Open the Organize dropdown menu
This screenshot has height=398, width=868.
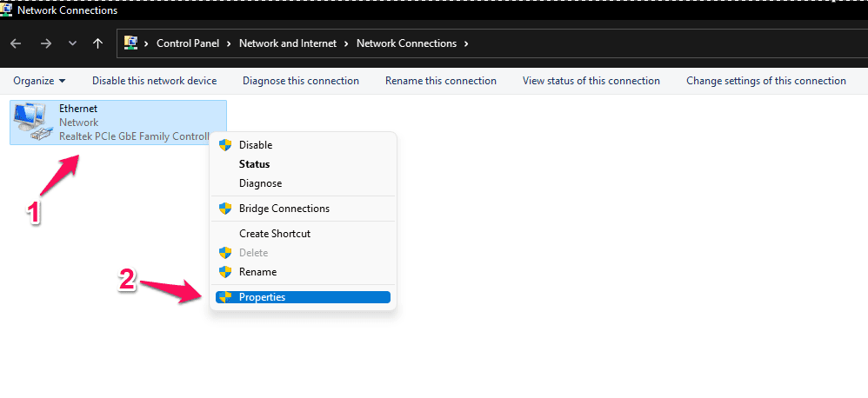pos(39,81)
